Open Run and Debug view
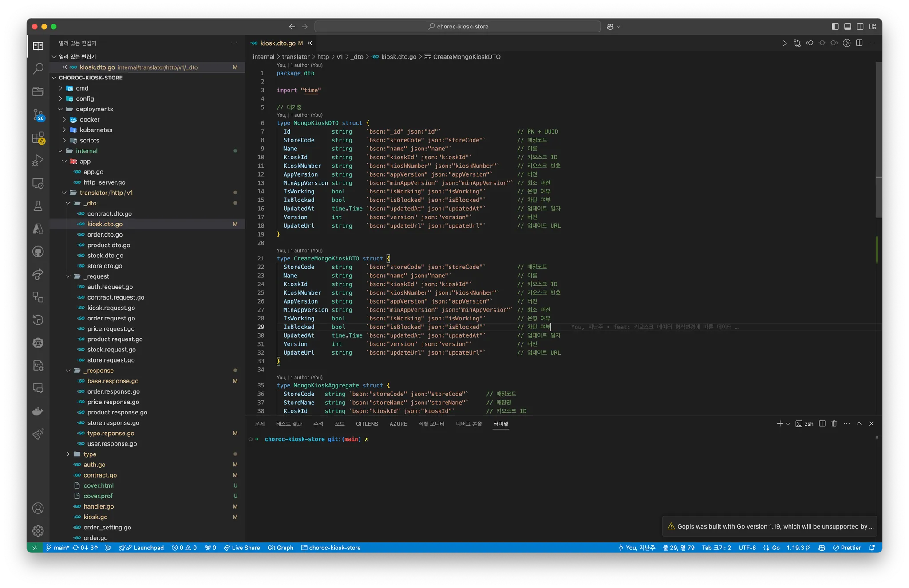The height and width of the screenshot is (588, 909). pyautogui.click(x=38, y=160)
